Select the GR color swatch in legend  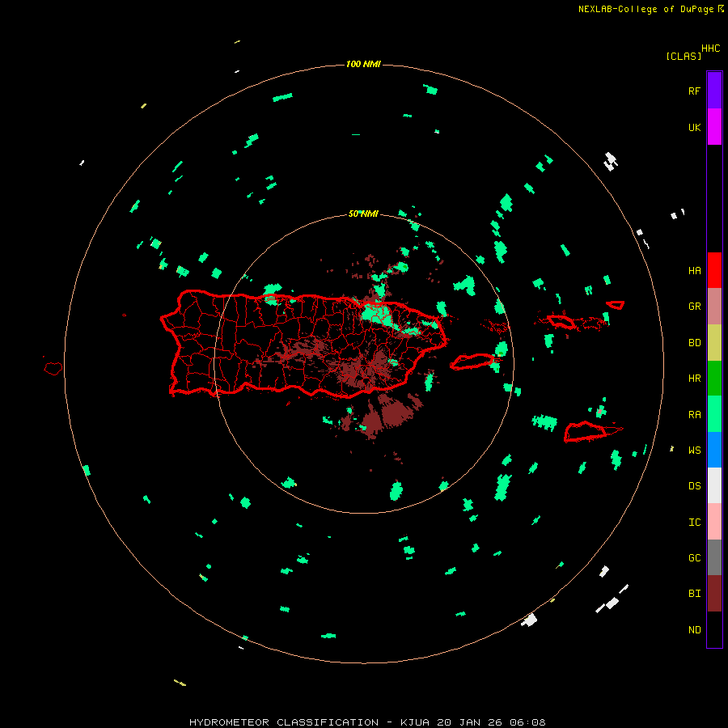pyautogui.click(x=714, y=307)
